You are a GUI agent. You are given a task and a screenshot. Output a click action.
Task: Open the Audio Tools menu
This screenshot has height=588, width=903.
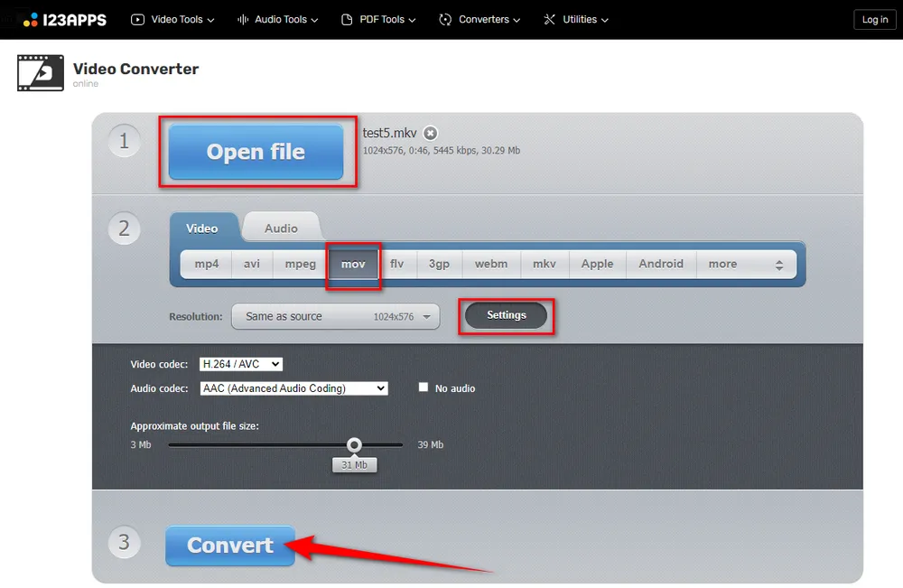[278, 20]
